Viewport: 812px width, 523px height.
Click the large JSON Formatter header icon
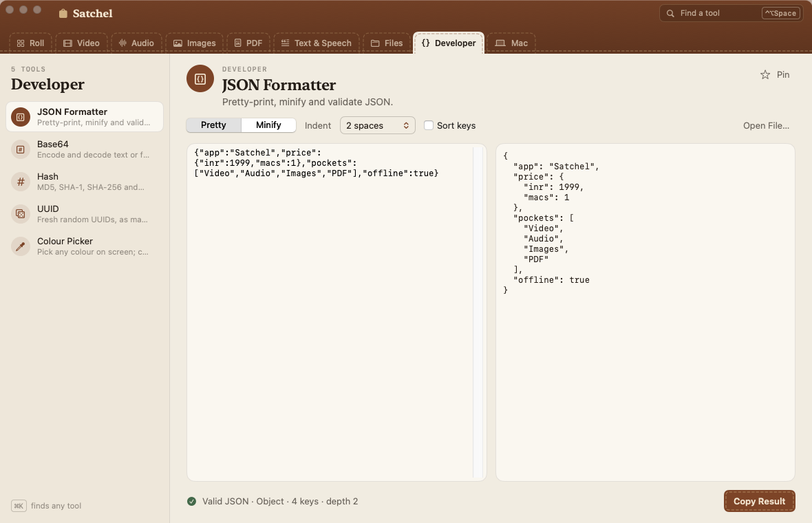point(200,78)
